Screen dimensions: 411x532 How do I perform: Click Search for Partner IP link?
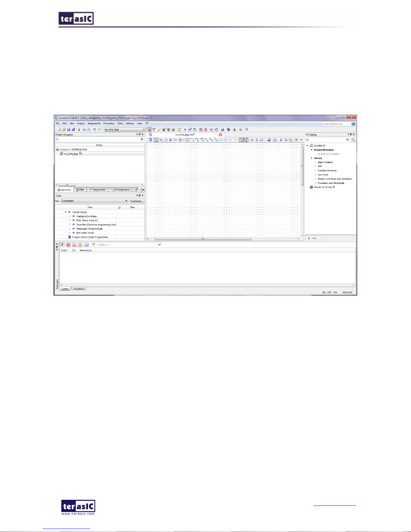coord(324,187)
